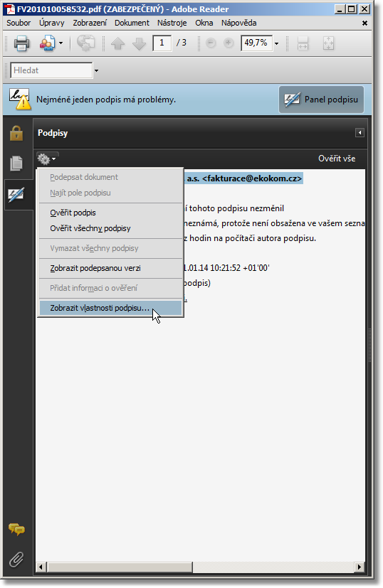Maximize the Adobe Reader window

tap(352, 9)
